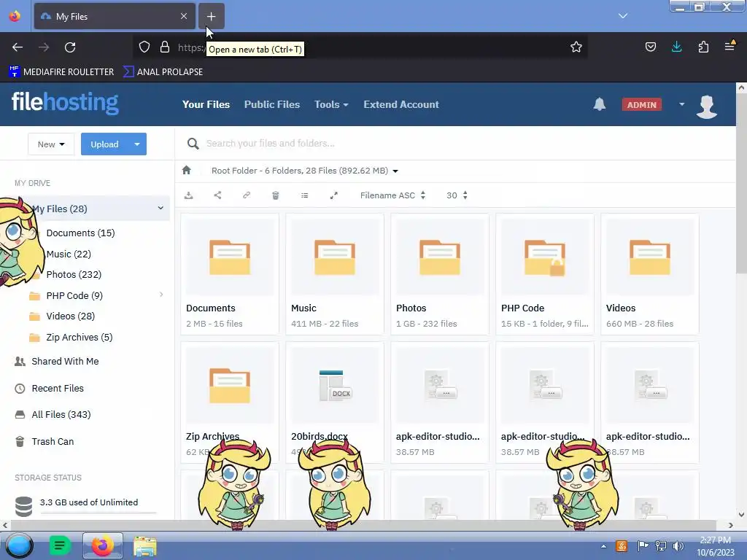Open Extend Account page

tap(401, 104)
